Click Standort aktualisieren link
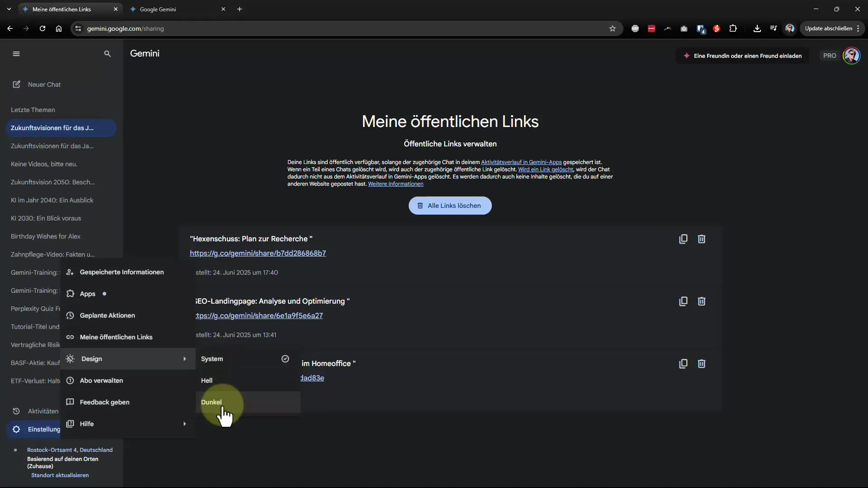This screenshot has width=868, height=488. (x=60, y=475)
